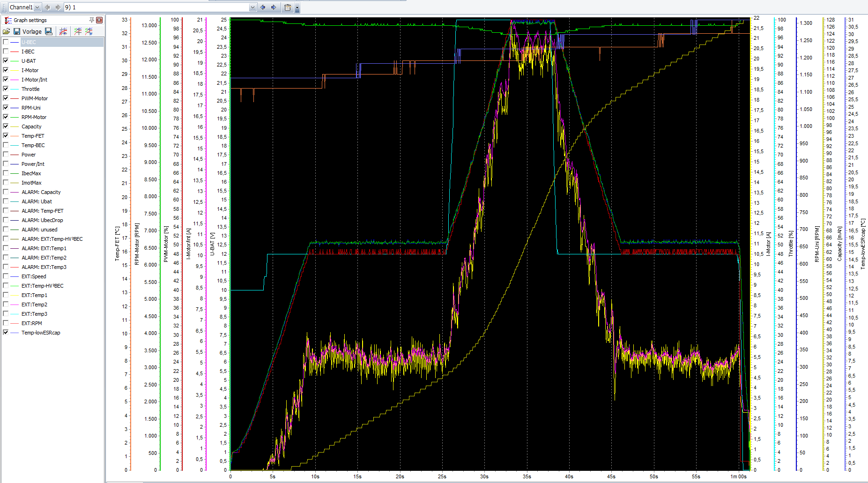Jump to next dataset with blue right arrow
Screen dimensions: 868x483
click(x=274, y=7)
